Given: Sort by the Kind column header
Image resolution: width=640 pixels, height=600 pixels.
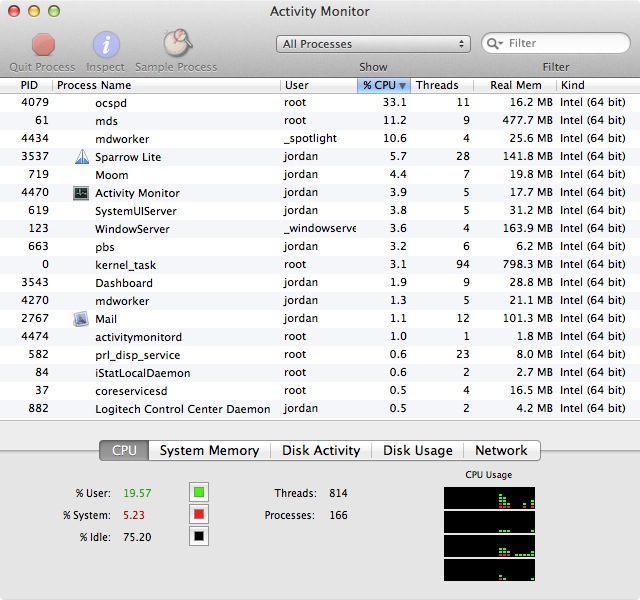Looking at the screenshot, I should tap(598, 85).
